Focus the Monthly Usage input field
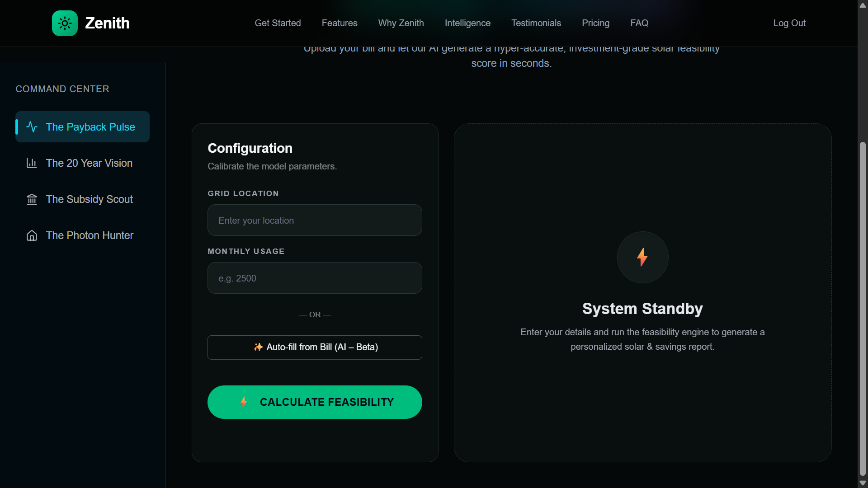Screen dimensions: 868x488 pyautogui.click(x=315, y=278)
